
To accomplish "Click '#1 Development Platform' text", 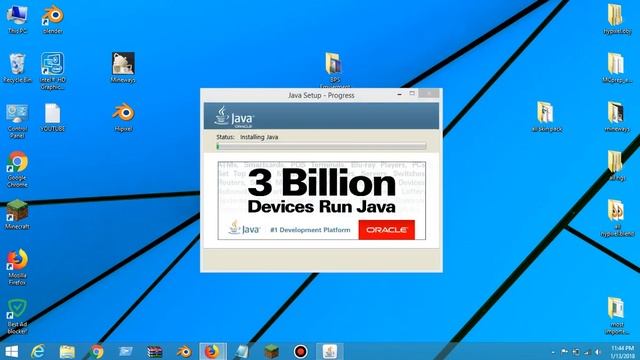I will coord(310,230).
